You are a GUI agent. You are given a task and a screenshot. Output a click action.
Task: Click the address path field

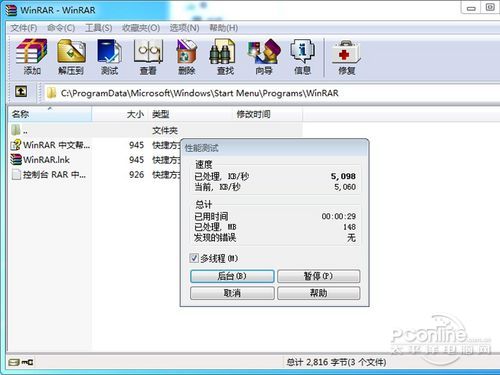pos(272,93)
